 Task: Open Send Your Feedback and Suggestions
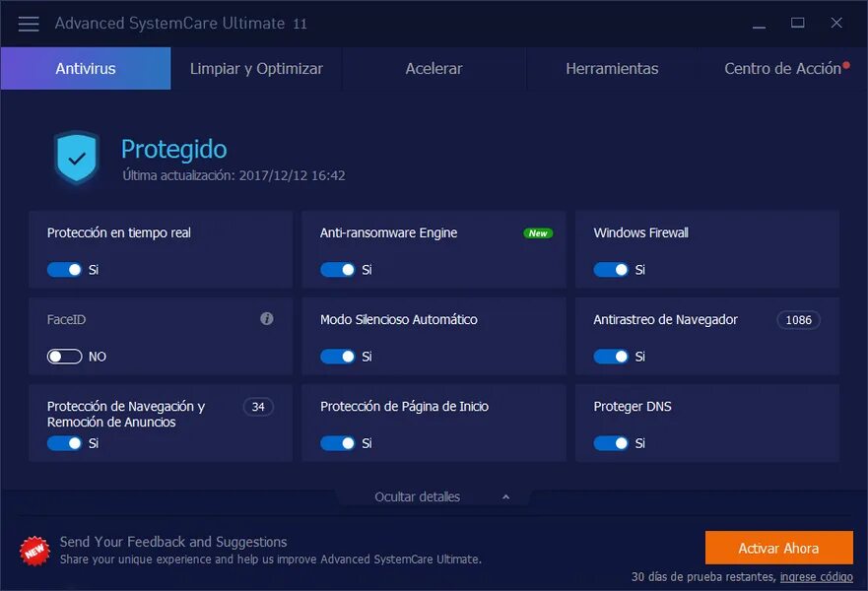point(173,542)
